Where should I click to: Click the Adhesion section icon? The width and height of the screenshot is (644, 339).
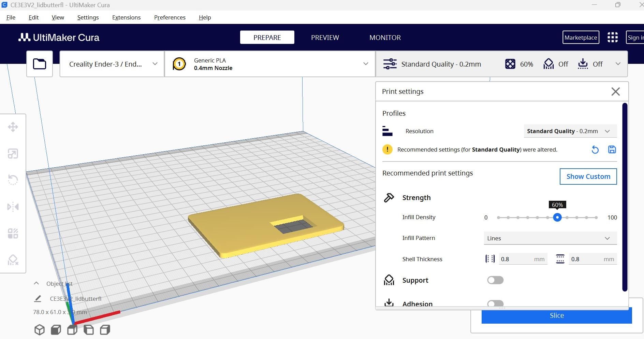point(389,303)
